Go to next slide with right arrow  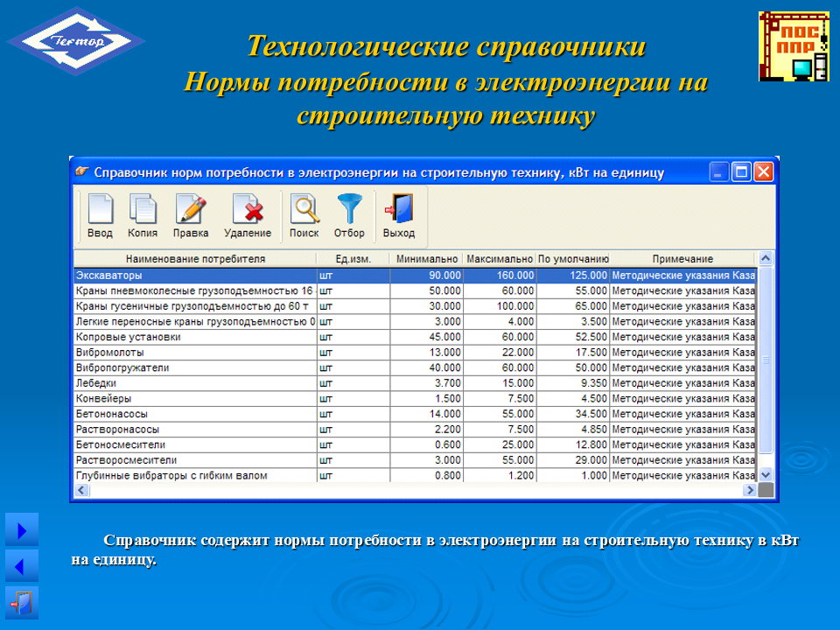click(21, 530)
